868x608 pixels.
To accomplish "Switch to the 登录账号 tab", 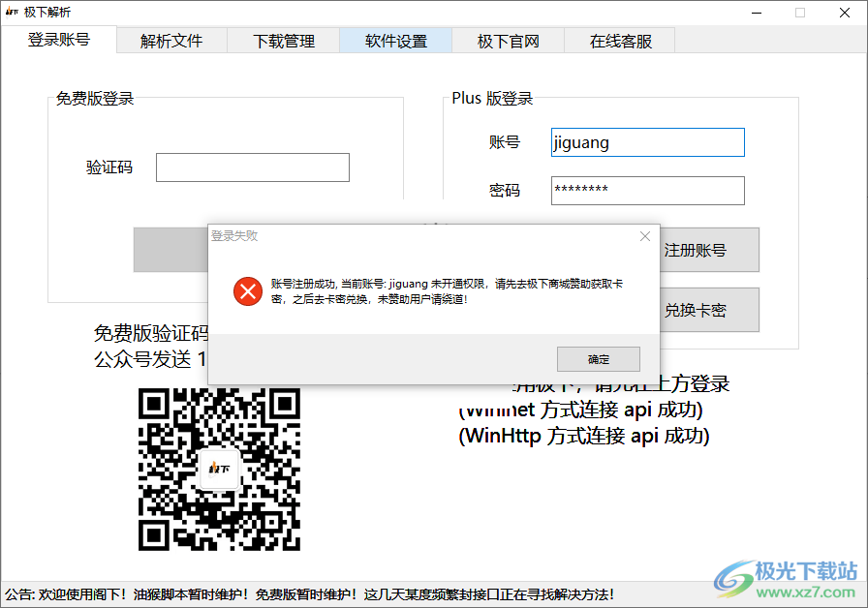I will pyautogui.click(x=59, y=40).
